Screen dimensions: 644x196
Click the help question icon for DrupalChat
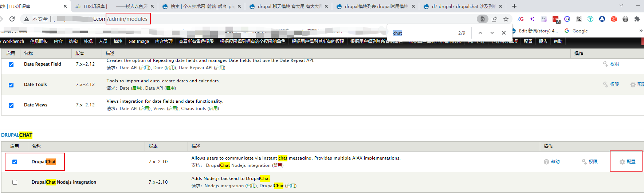pos(546,162)
